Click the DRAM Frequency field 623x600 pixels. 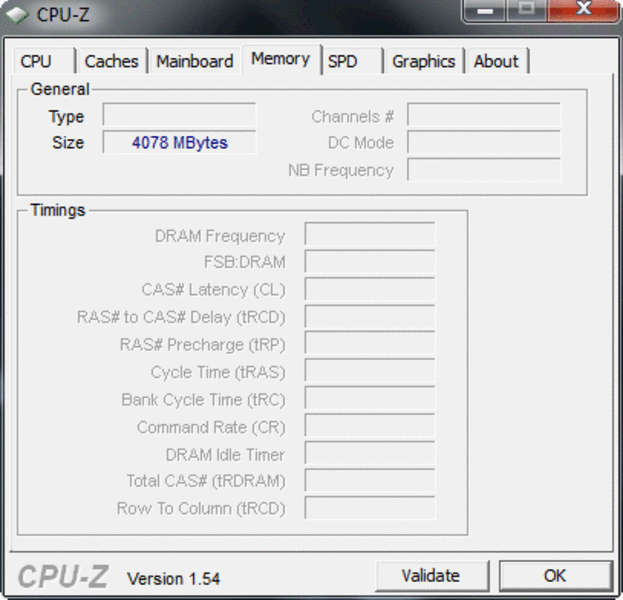point(370,234)
